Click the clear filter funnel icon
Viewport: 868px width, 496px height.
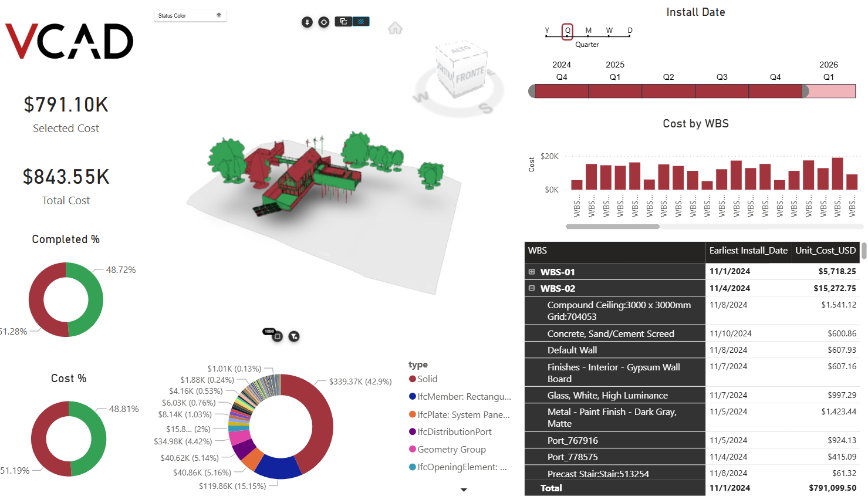point(294,336)
